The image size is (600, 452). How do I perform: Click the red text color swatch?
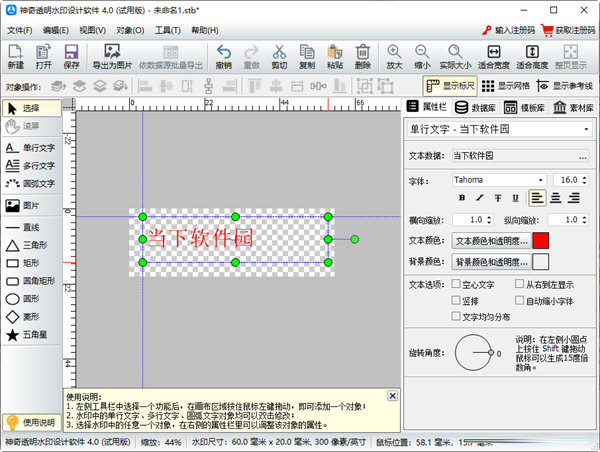(541, 241)
